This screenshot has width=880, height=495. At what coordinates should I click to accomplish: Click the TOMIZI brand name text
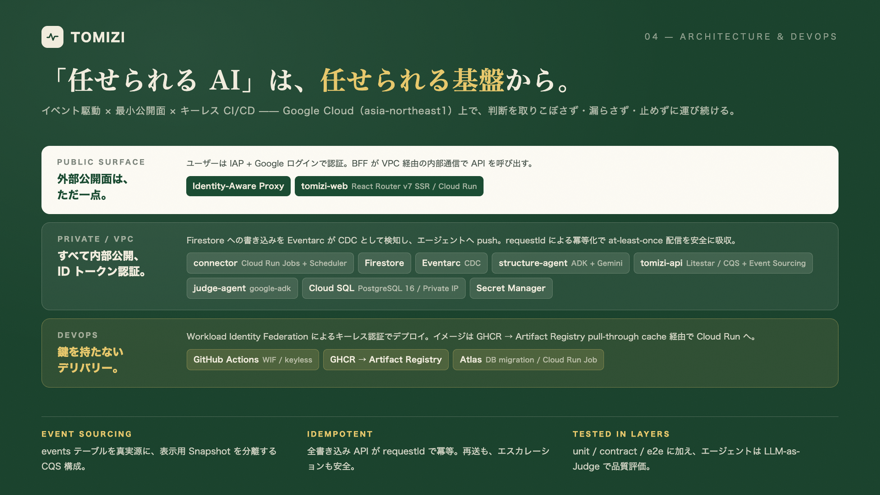click(98, 38)
